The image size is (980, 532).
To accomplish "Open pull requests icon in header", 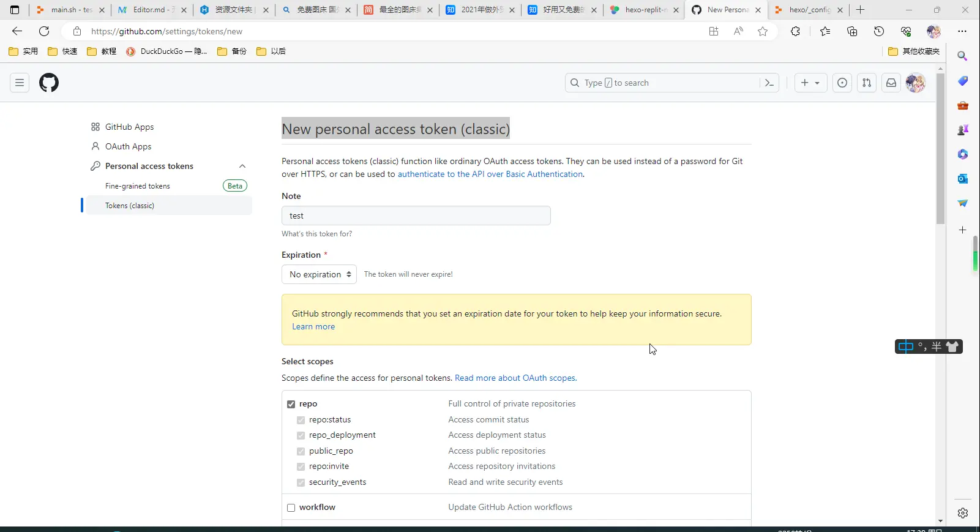I will [867, 83].
